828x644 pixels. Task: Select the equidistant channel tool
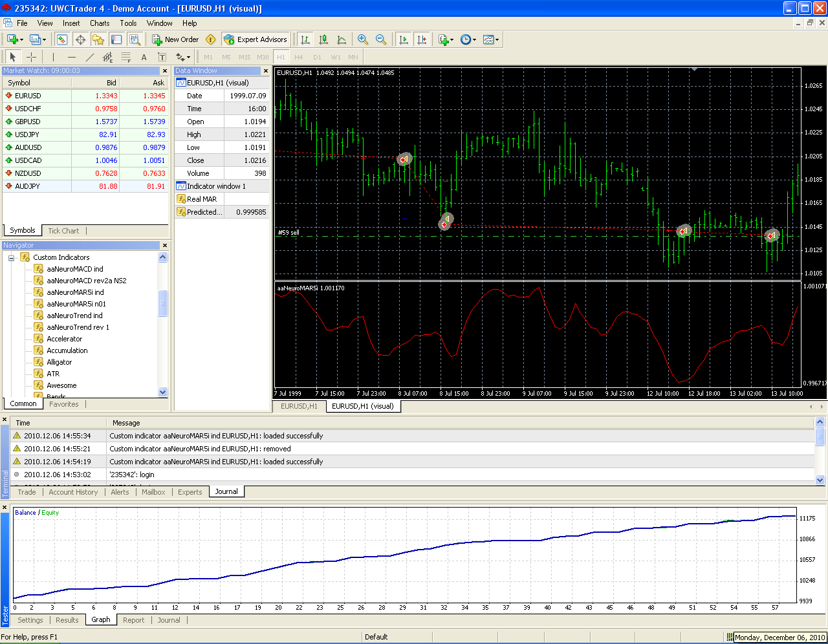coord(108,57)
